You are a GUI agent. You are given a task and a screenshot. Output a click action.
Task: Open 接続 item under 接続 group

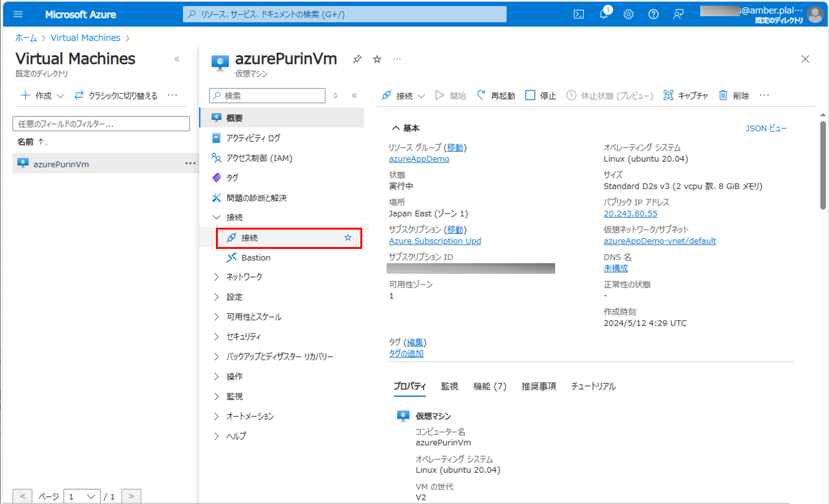point(289,238)
